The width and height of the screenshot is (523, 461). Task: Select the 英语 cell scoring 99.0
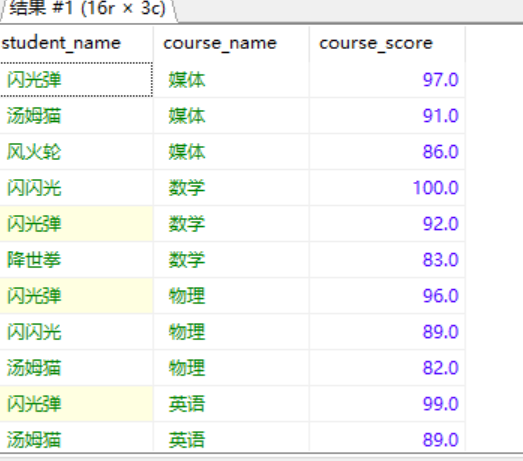point(231,404)
